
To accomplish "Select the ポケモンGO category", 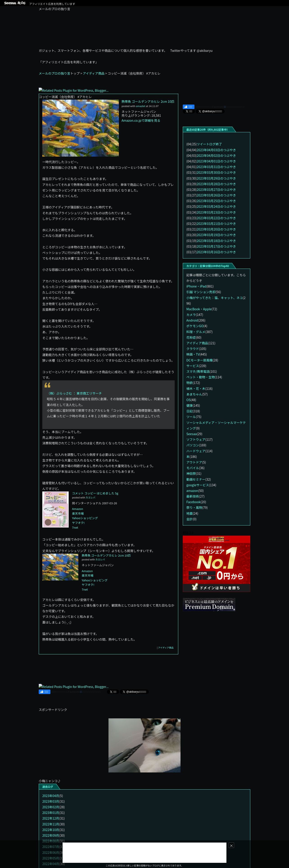I will (x=195, y=326).
